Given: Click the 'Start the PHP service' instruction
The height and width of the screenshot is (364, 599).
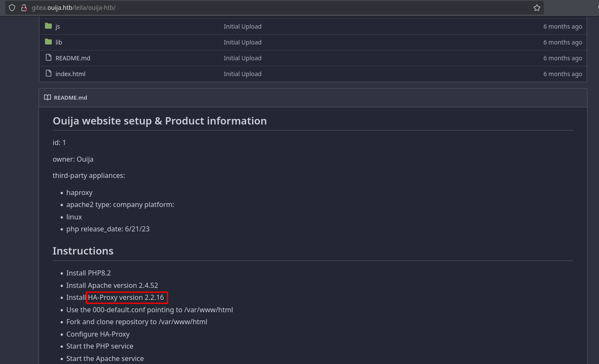Looking at the screenshot, I should 100,346.
